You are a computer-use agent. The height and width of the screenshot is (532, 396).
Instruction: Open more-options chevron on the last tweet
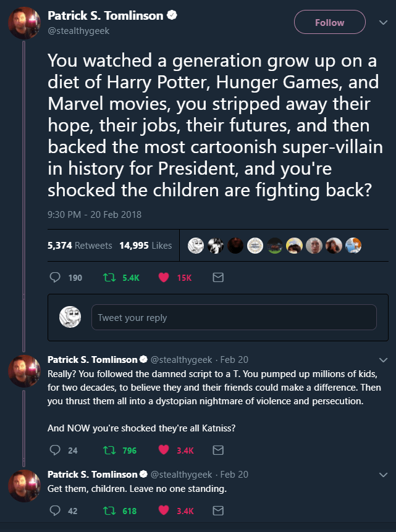[x=382, y=475]
